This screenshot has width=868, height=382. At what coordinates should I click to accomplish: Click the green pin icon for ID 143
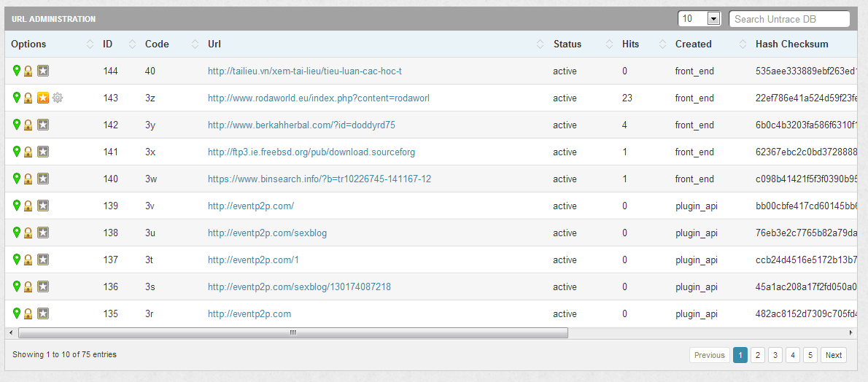(17, 98)
